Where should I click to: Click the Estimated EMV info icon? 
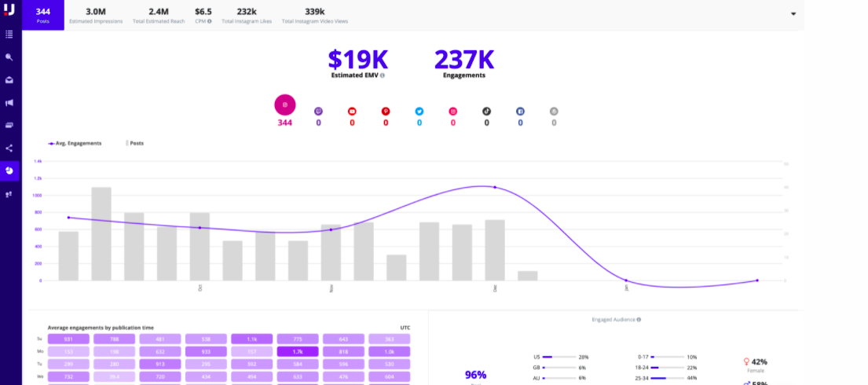pyautogui.click(x=383, y=75)
